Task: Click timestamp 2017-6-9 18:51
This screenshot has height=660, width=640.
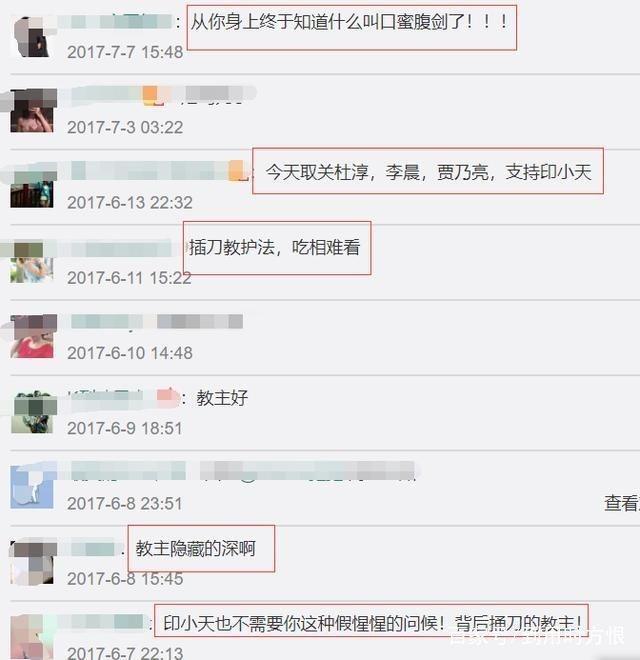Action: pyautogui.click(x=125, y=428)
